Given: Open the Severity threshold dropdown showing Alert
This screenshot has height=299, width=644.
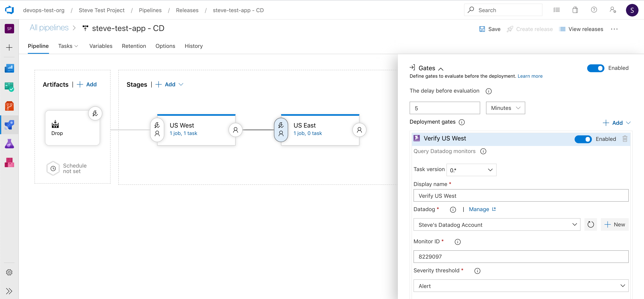Looking at the screenshot, I should pyautogui.click(x=521, y=285).
